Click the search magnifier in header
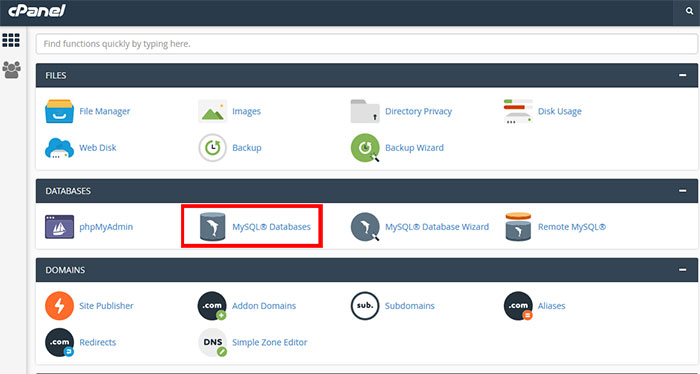Screen dimensions: 700x374 pyautogui.click(x=689, y=12)
